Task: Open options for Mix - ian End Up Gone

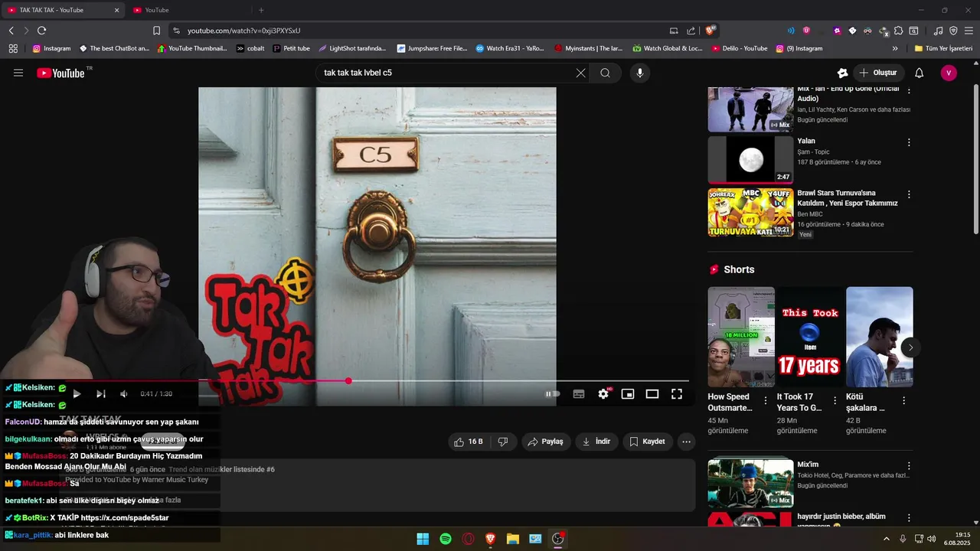Action: (x=909, y=90)
